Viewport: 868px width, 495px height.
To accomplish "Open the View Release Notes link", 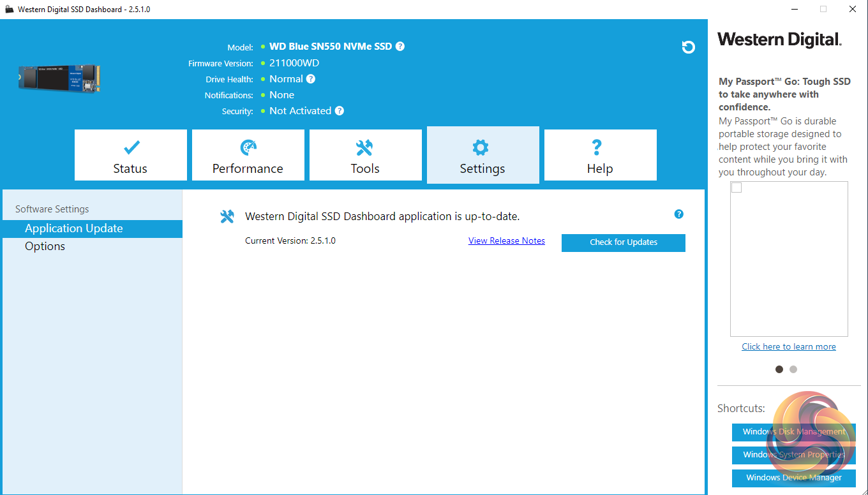I will (507, 240).
